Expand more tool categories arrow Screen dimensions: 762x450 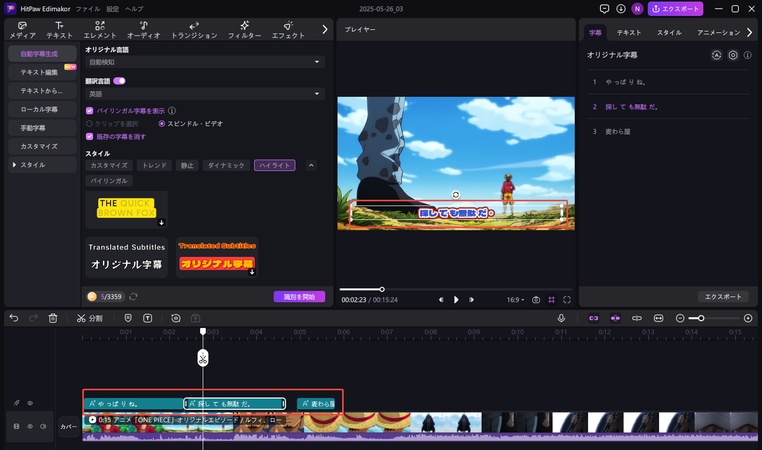[x=325, y=30]
